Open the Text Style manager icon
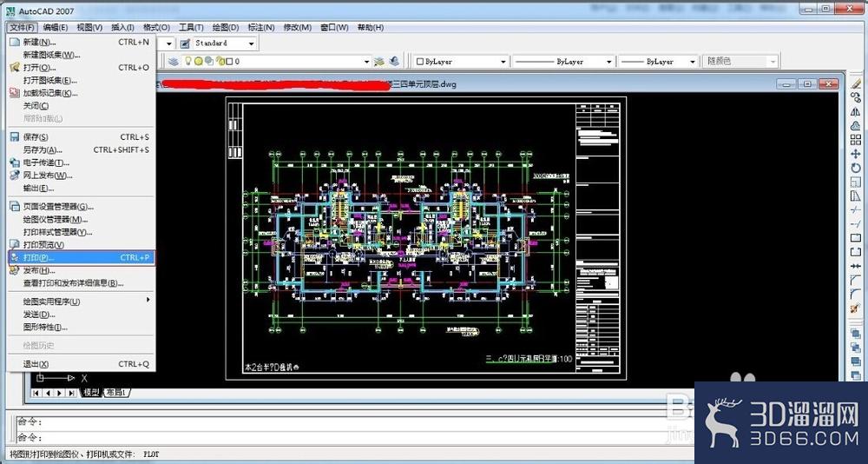 pyautogui.click(x=185, y=43)
